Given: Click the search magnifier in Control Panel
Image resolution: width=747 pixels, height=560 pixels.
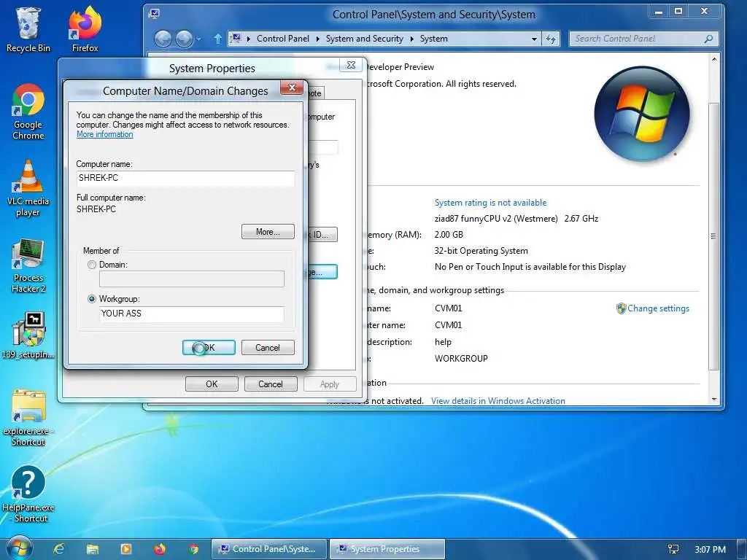Looking at the screenshot, I should click(x=708, y=39).
